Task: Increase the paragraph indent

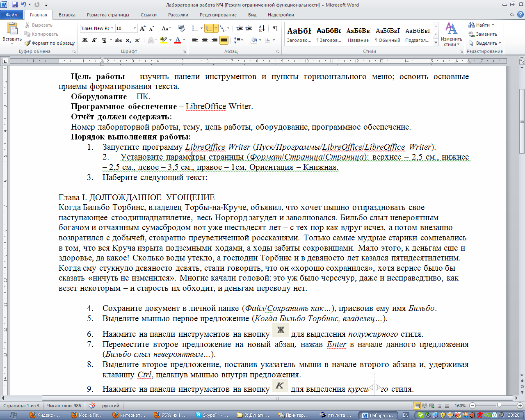Action: [x=249, y=28]
